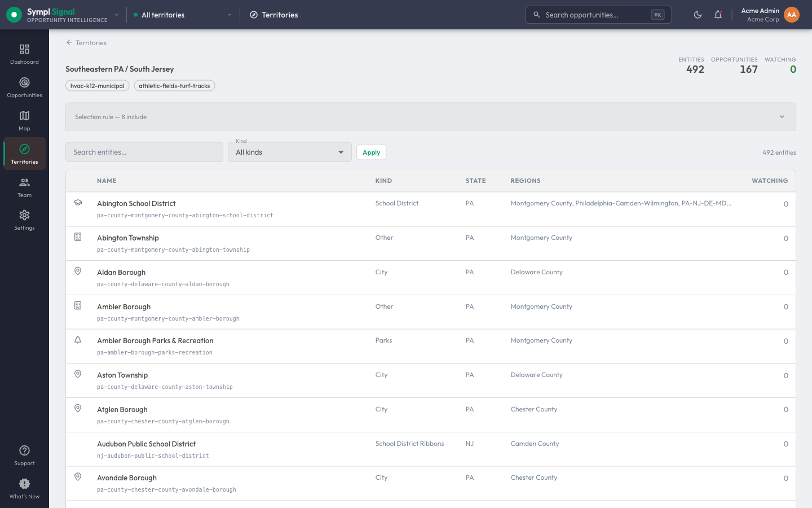This screenshot has height=508, width=812.
Task: Open the Kind filter All kinds dropdown
Action: [290, 152]
